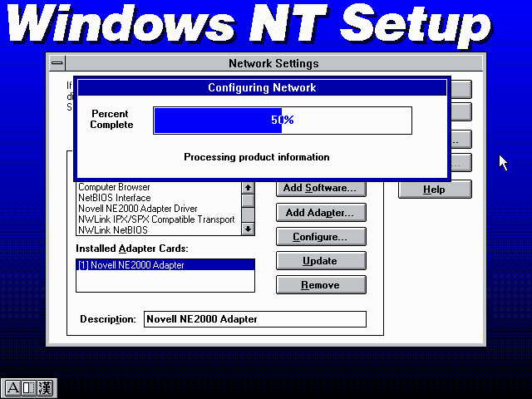Click the software list scrollbar thumb

pyautogui.click(x=248, y=200)
